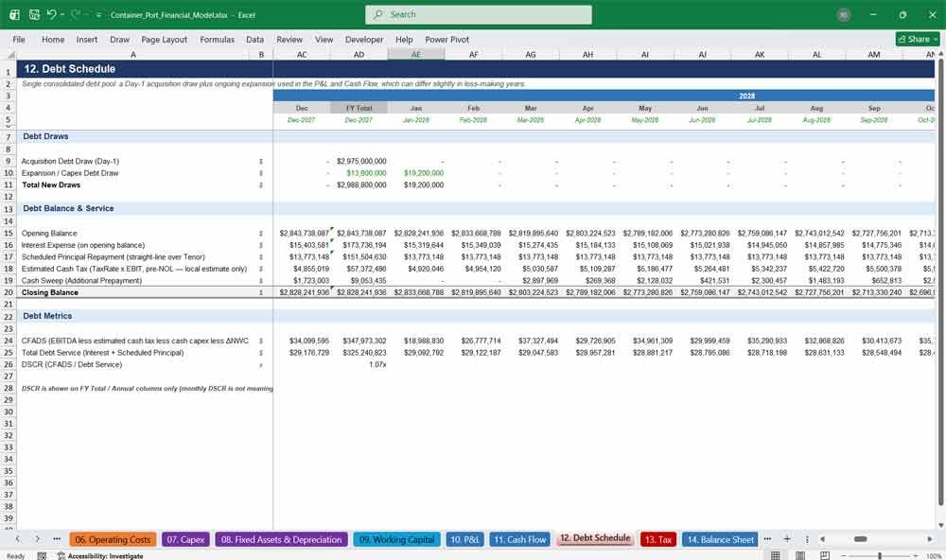Screen dimensions: 946x560
Task: Open the Help ribbon tab
Action: [404, 39]
